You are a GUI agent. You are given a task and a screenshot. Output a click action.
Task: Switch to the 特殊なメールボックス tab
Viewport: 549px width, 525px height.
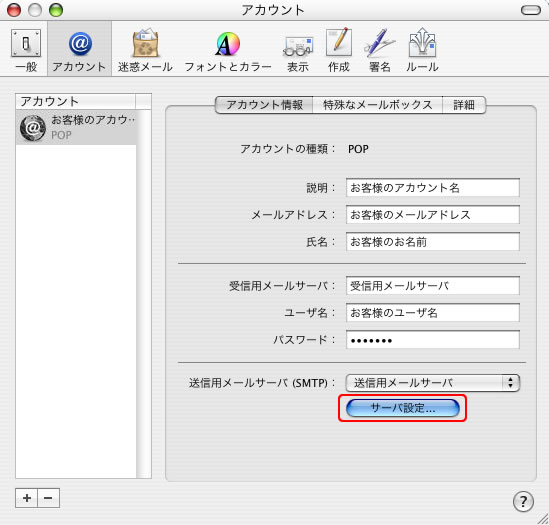(x=377, y=105)
